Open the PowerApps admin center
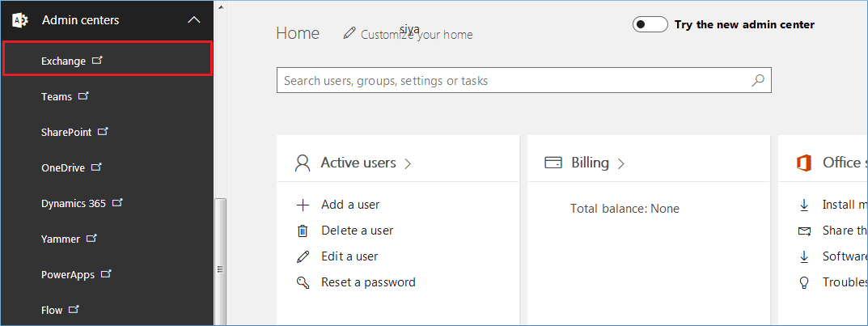 (67, 274)
